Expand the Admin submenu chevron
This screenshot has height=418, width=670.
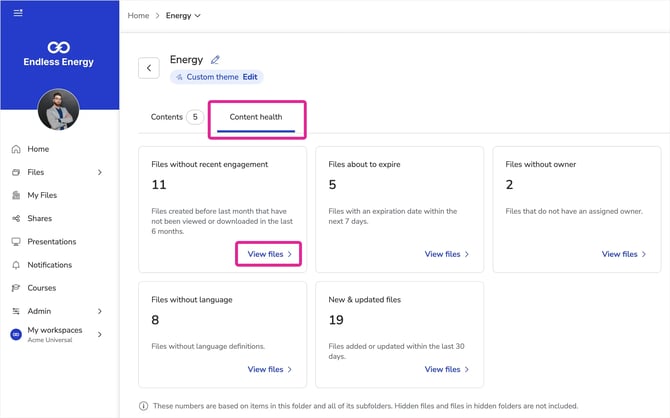(x=100, y=311)
